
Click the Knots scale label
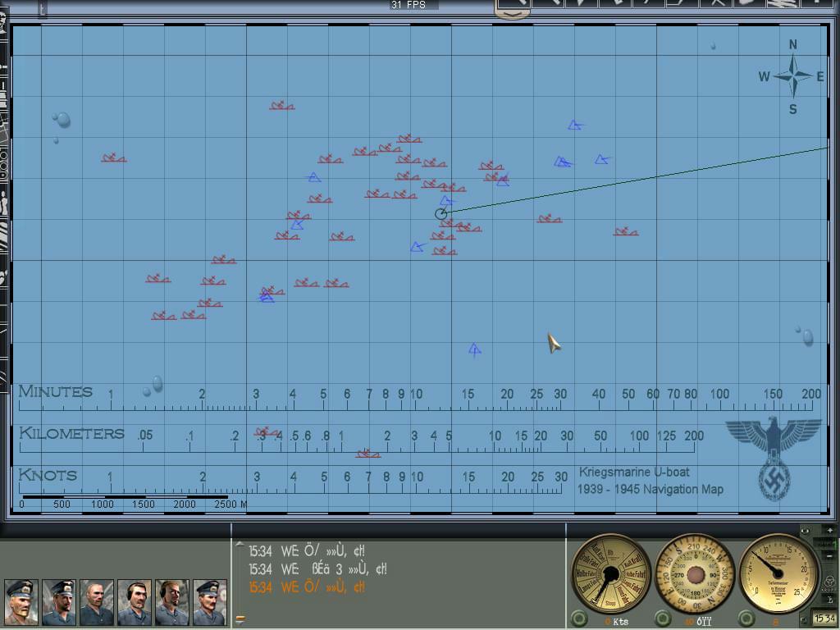pyautogui.click(x=48, y=475)
